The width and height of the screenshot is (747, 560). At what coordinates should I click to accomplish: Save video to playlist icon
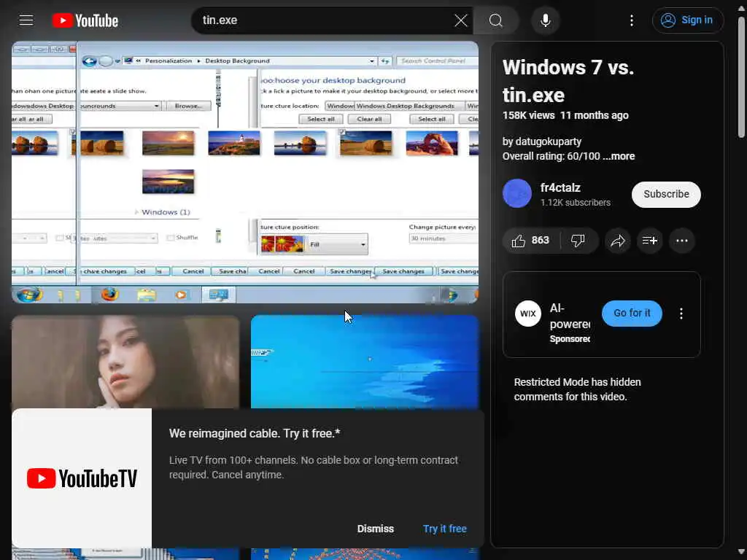tap(650, 241)
